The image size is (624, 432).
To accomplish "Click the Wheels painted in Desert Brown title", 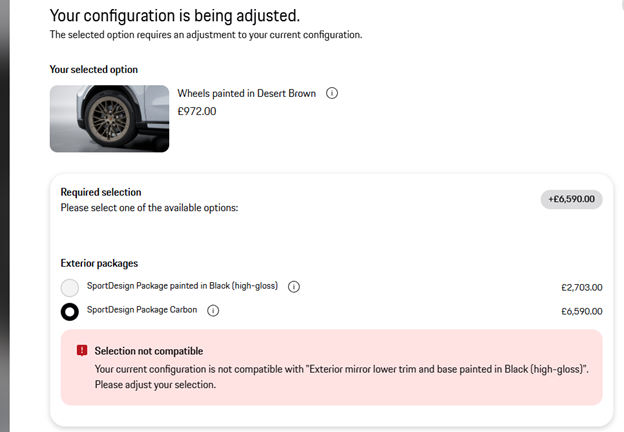I will tap(247, 93).
